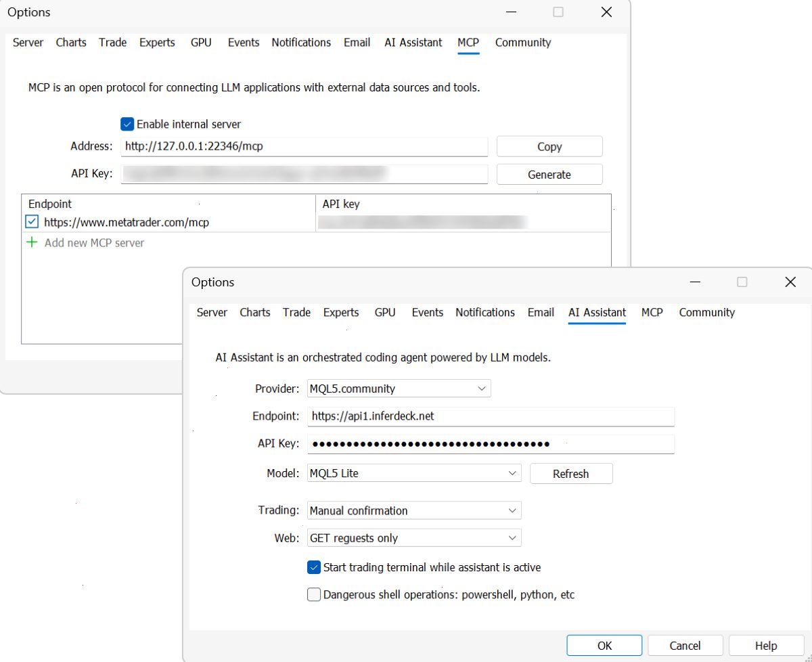Open the Charts tab in the back Options window
Screen dimensions: 812x662
tap(71, 42)
